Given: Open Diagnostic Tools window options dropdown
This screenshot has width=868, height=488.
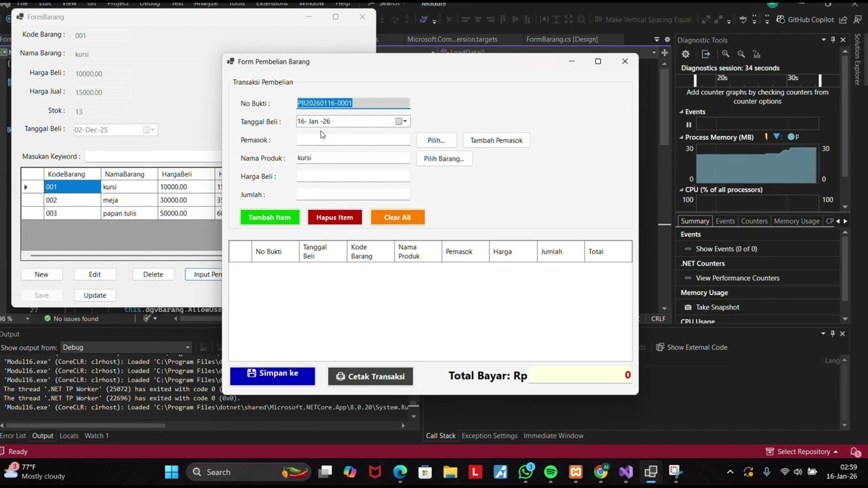Looking at the screenshot, I should [824, 40].
